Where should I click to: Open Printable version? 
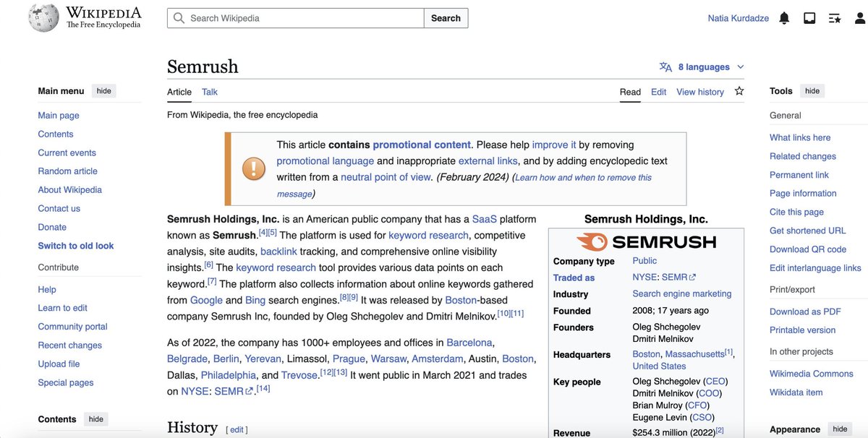point(802,330)
